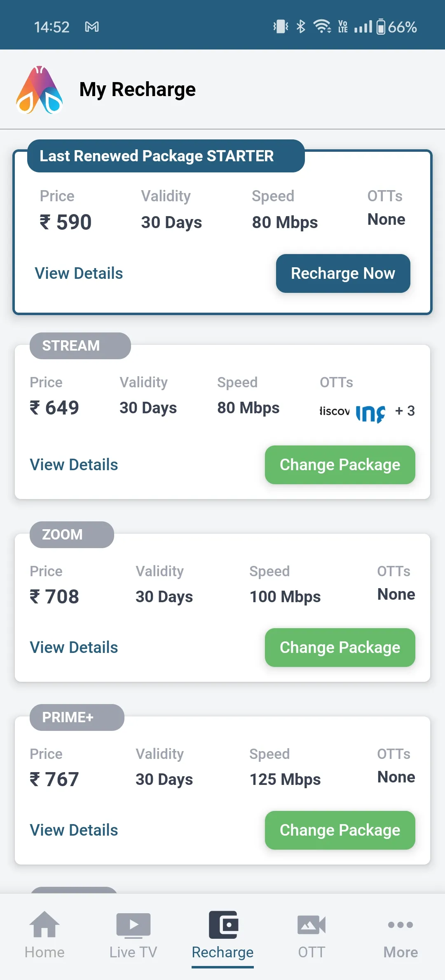View details of STARTER package
The width and height of the screenshot is (445, 980).
[79, 273]
